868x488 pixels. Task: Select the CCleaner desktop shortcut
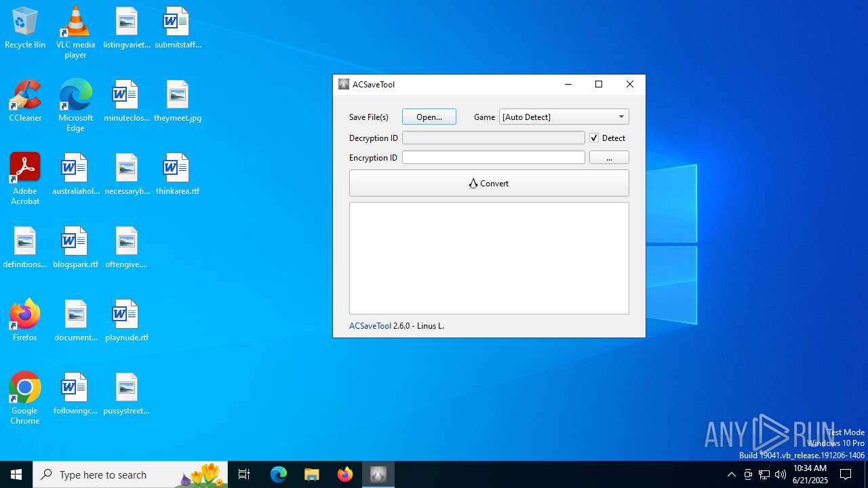point(25,102)
